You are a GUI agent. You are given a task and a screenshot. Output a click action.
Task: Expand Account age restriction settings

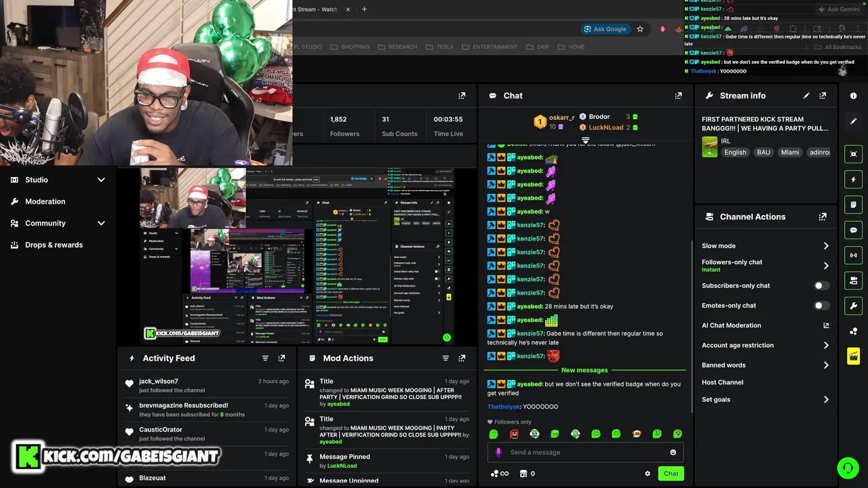click(826, 345)
